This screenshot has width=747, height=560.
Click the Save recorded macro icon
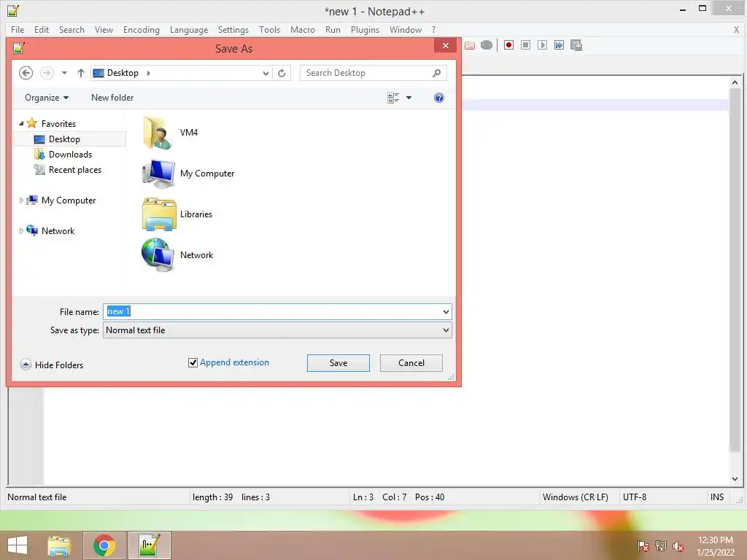click(x=576, y=45)
